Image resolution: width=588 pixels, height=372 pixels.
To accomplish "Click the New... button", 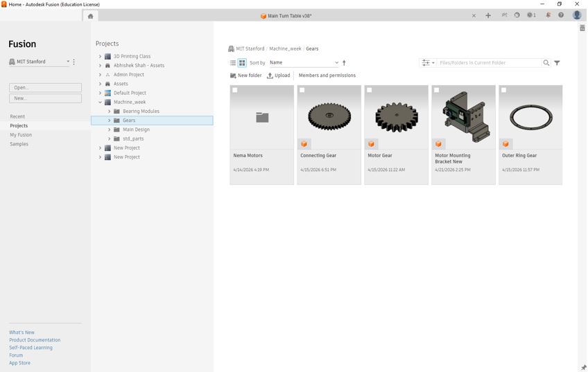I will [45, 98].
